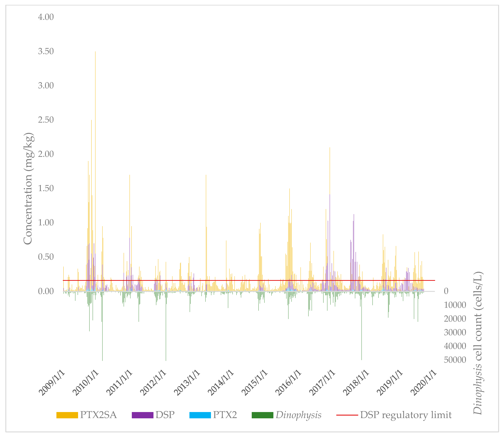This screenshot has height=438, width=504.
Task: Select the PTX2SA legend label
Action: pos(98,415)
